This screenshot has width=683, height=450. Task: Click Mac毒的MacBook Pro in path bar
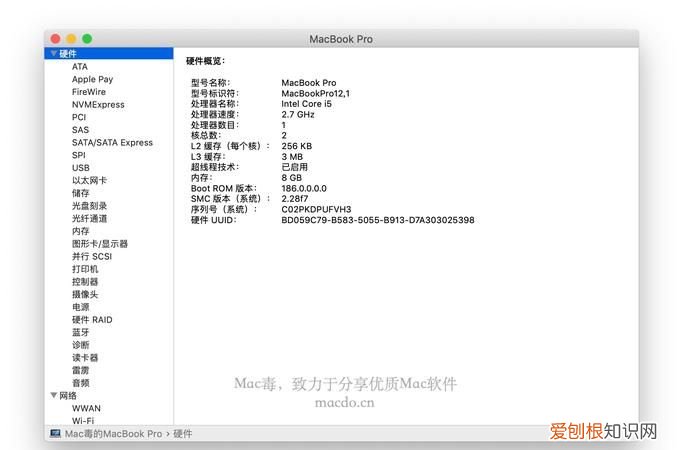113,434
